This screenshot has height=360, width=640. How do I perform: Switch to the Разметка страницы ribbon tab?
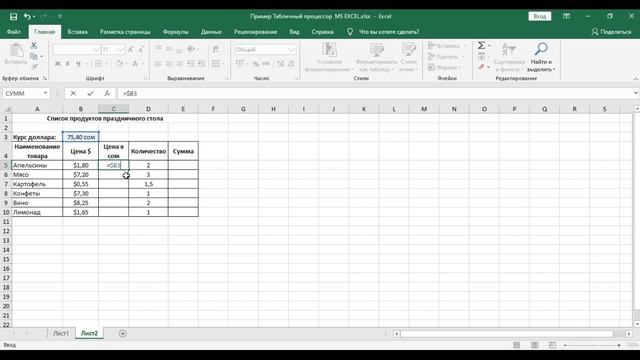pyautogui.click(x=125, y=32)
